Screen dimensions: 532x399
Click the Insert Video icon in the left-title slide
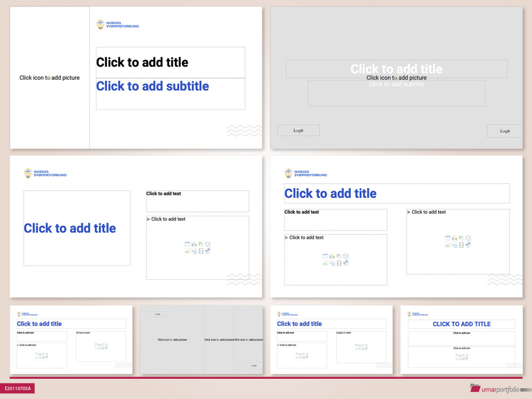(x=201, y=251)
